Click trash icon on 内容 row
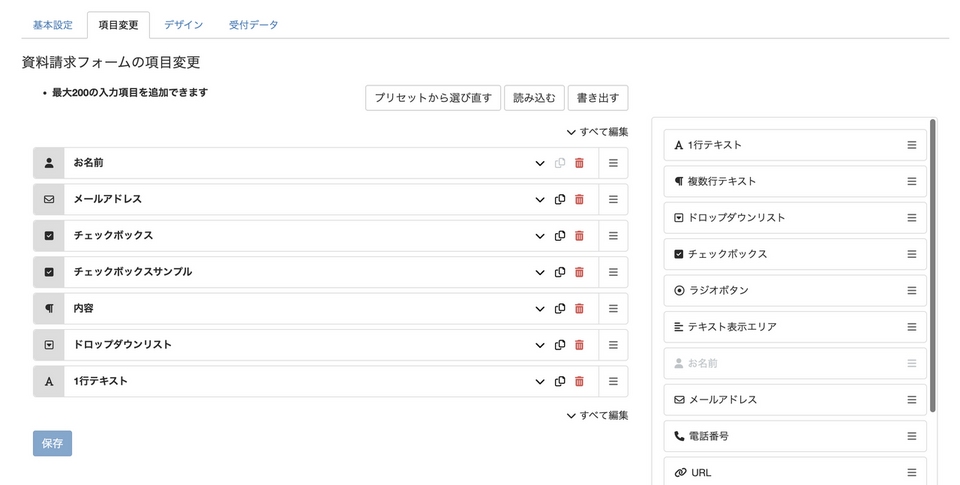The height and width of the screenshot is (485, 960). 579,309
